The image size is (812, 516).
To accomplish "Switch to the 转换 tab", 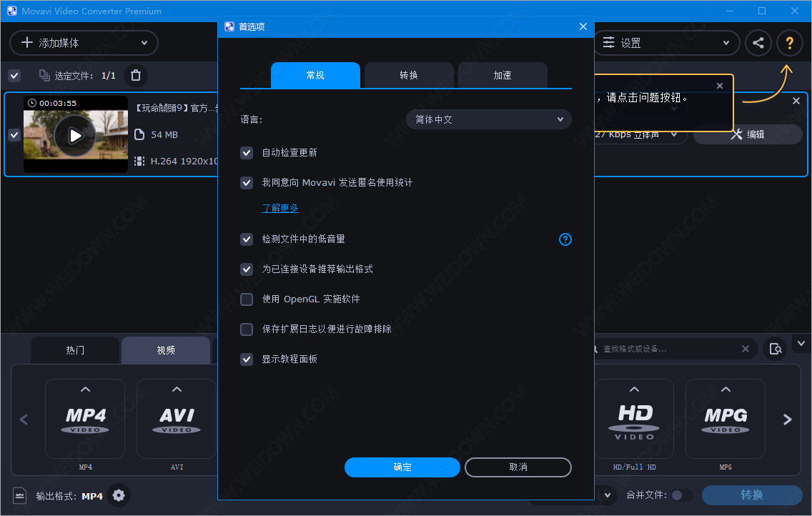I will 409,75.
